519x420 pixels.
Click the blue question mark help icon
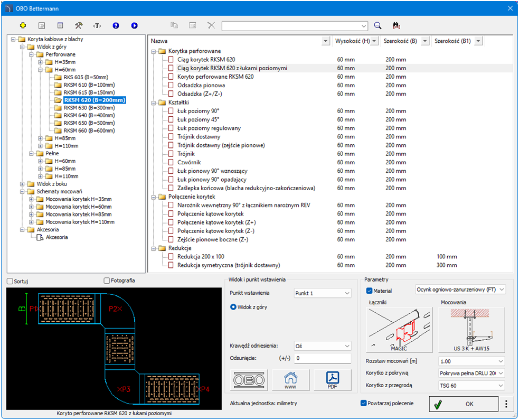116,25
